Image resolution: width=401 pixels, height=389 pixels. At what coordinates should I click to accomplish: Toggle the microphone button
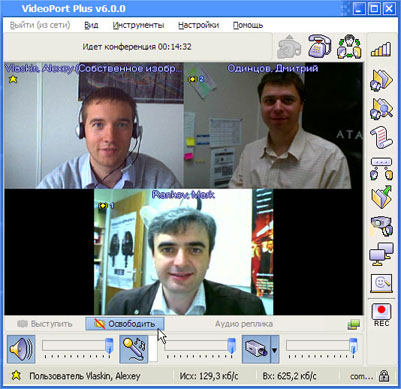click(x=134, y=349)
